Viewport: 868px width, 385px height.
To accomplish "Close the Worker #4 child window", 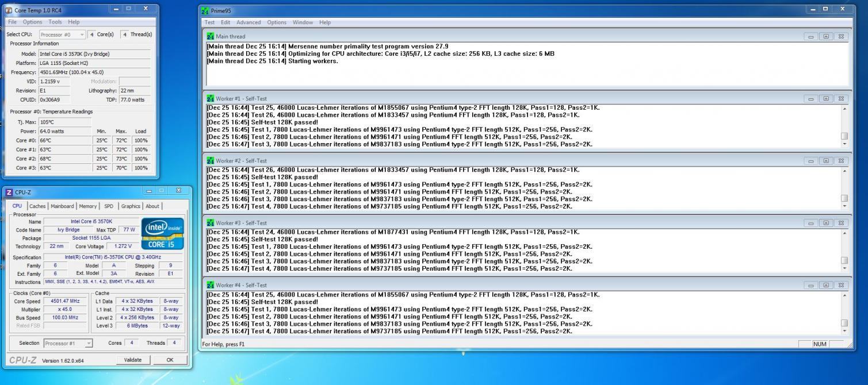I will pyautogui.click(x=841, y=285).
